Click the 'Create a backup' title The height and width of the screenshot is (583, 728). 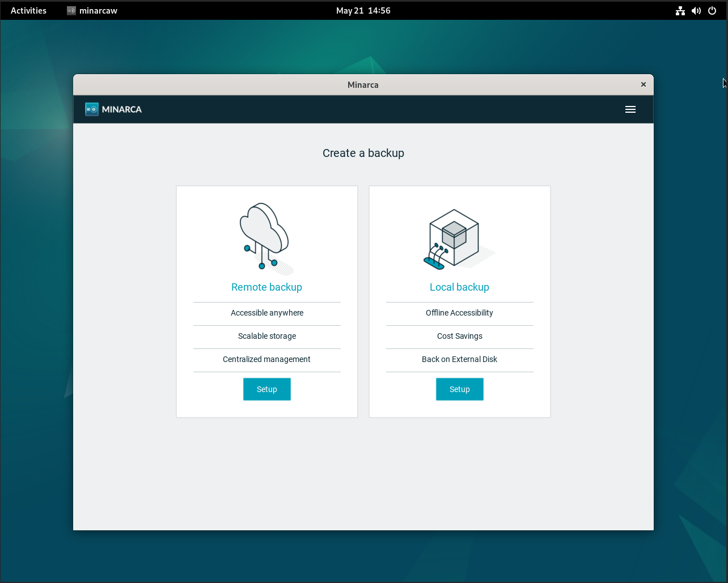[363, 153]
